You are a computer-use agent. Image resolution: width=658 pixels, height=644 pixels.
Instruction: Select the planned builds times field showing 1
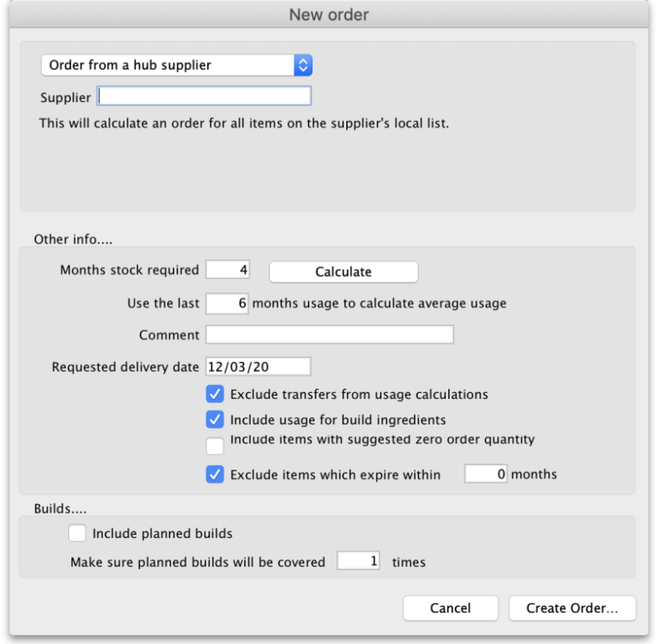359,561
